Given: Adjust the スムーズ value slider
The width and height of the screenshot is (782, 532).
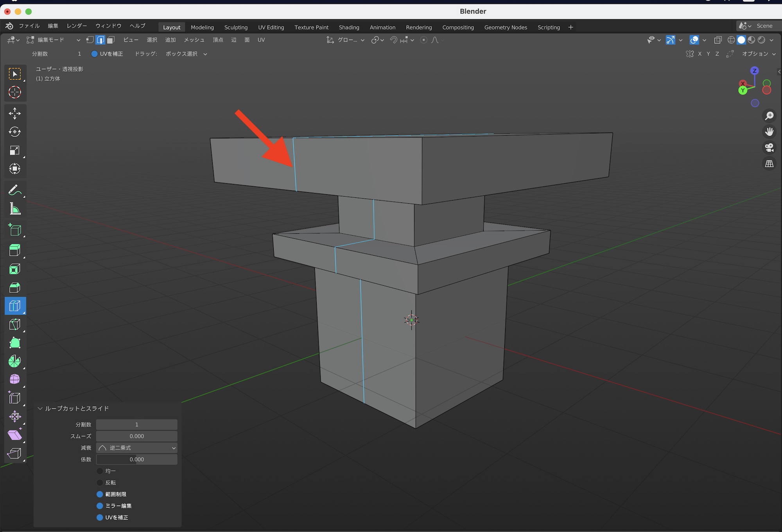Looking at the screenshot, I should [137, 436].
